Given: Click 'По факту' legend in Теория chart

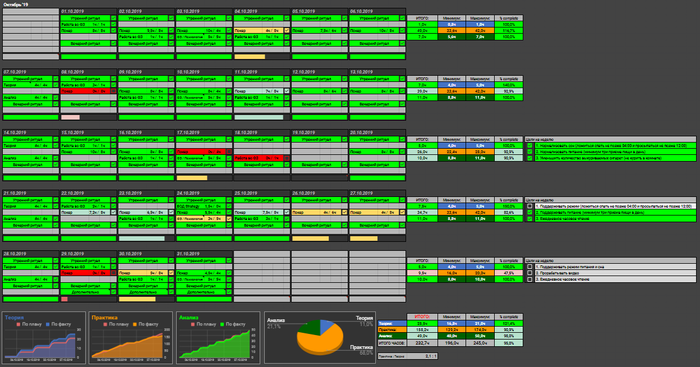Looking at the screenshot, I should click(58, 324).
